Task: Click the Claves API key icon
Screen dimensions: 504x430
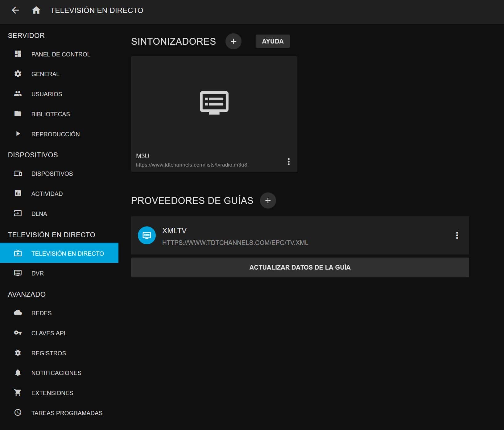Action: [18, 333]
